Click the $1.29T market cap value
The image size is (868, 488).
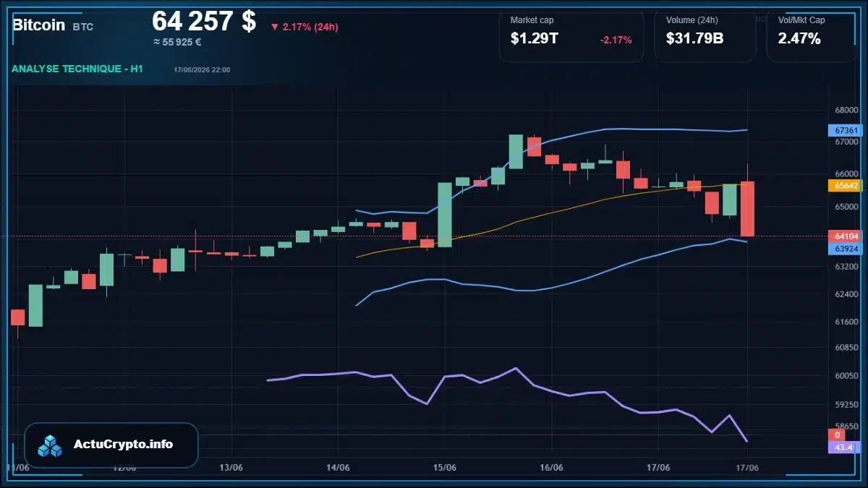534,39
